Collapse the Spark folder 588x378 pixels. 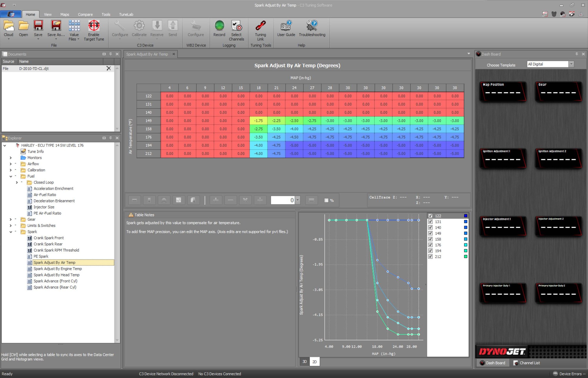click(x=11, y=232)
